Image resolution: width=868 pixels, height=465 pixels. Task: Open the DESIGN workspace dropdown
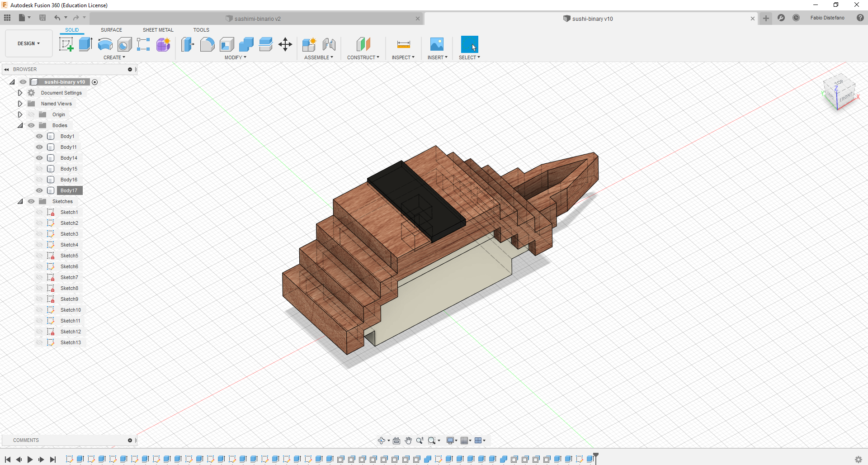pos(28,43)
